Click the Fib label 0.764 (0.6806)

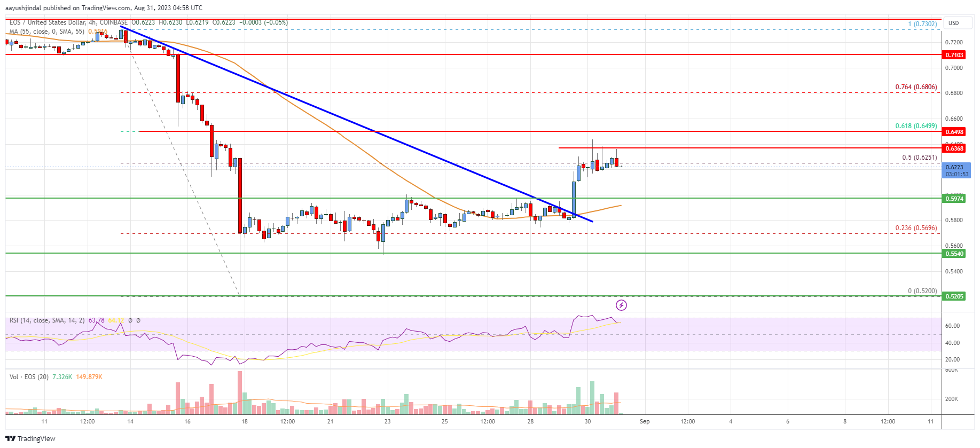click(916, 87)
